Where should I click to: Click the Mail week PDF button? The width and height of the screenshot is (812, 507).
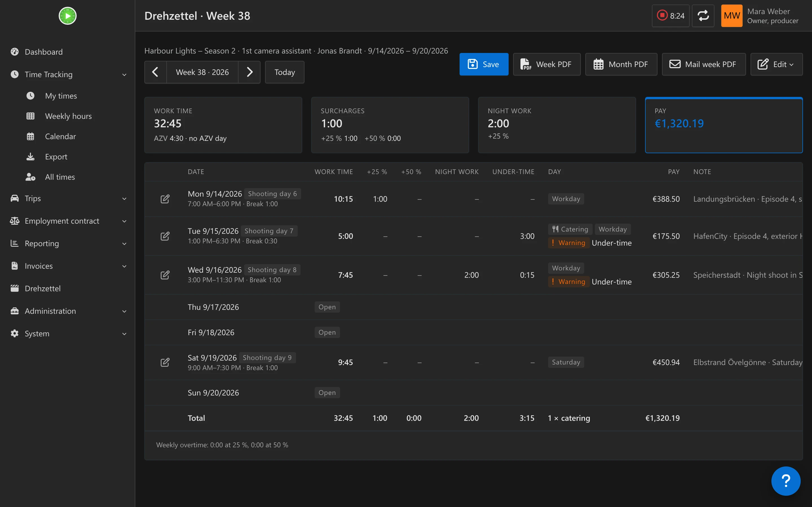click(x=704, y=64)
